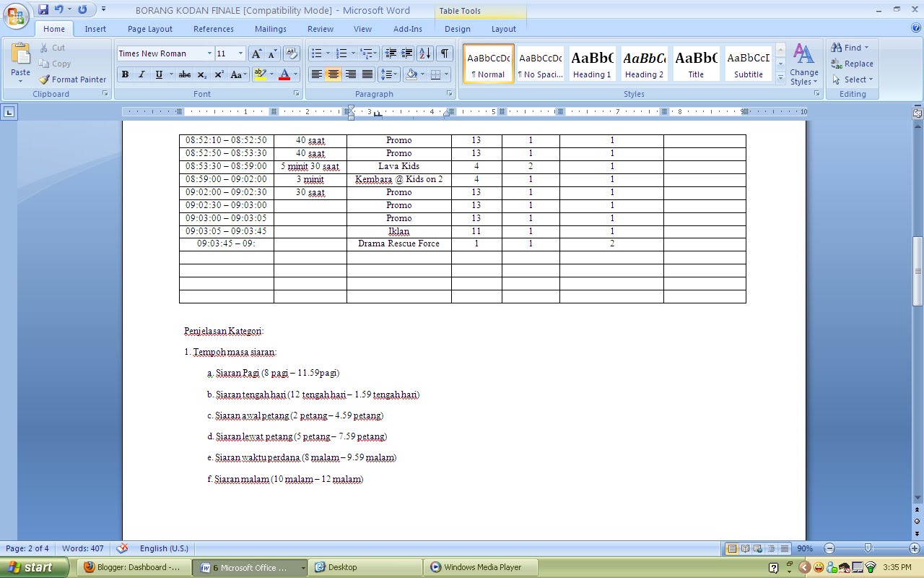Image resolution: width=924 pixels, height=578 pixels.
Task: Expand the Styles gallery
Action: tap(780, 78)
